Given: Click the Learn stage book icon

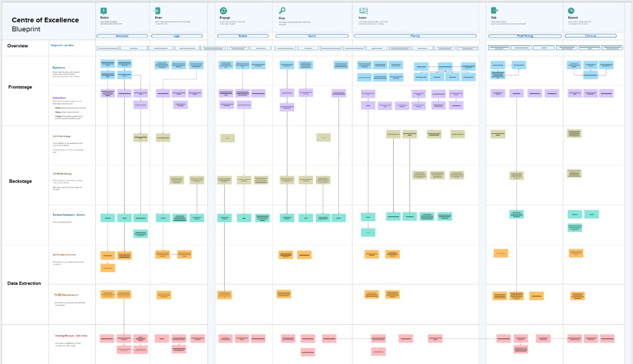Looking at the screenshot, I should coord(364,11).
